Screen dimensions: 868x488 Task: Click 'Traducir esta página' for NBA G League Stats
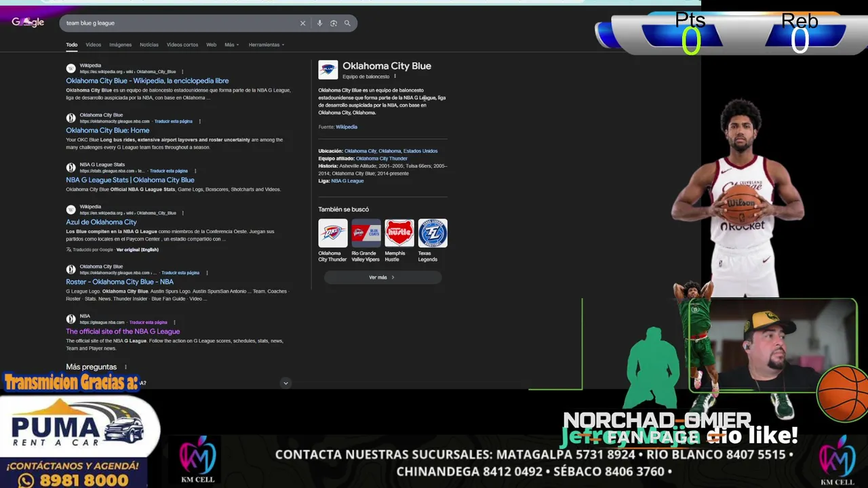pyautogui.click(x=168, y=171)
